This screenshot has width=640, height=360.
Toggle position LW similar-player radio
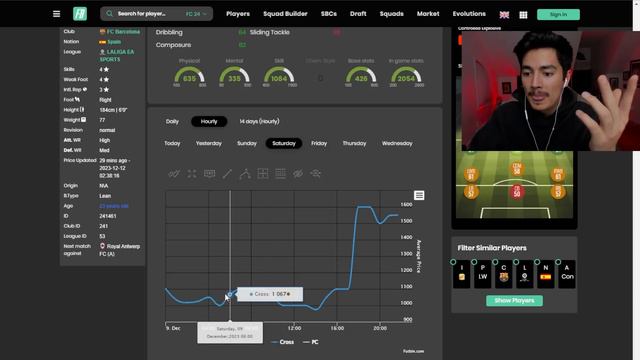[474, 262]
